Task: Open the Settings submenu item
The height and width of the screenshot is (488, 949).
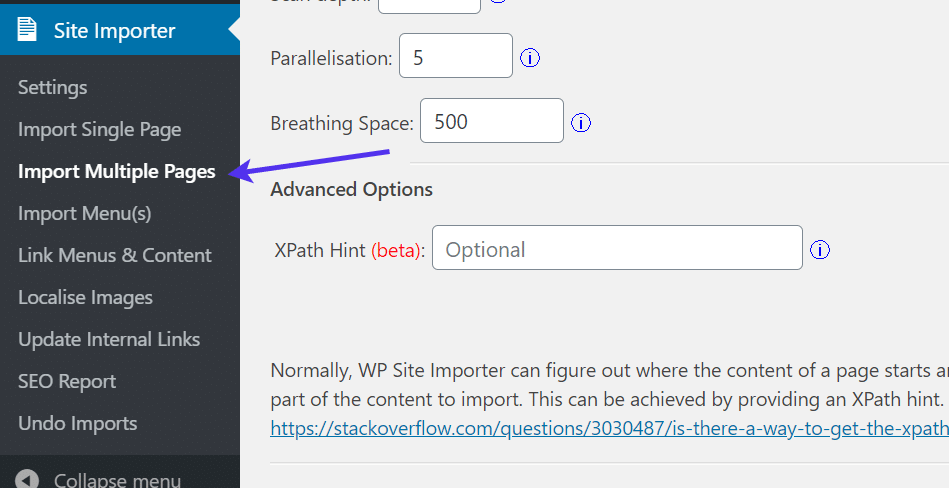Action: tap(53, 88)
